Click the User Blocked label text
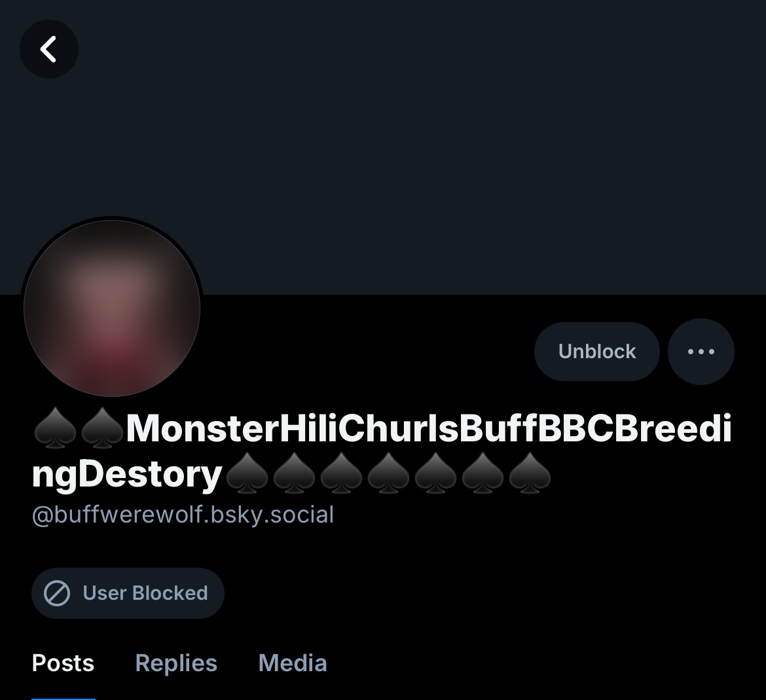This screenshot has height=700, width=766. (145, 593)
